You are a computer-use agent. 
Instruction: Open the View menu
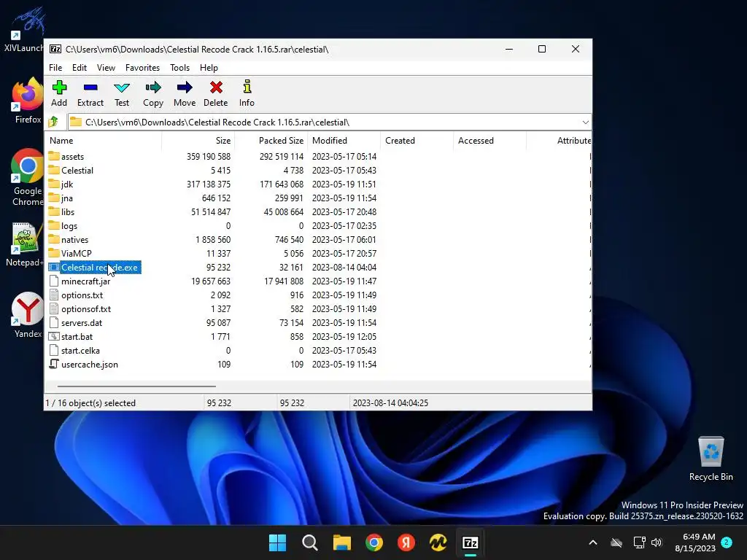coord(106,68)
